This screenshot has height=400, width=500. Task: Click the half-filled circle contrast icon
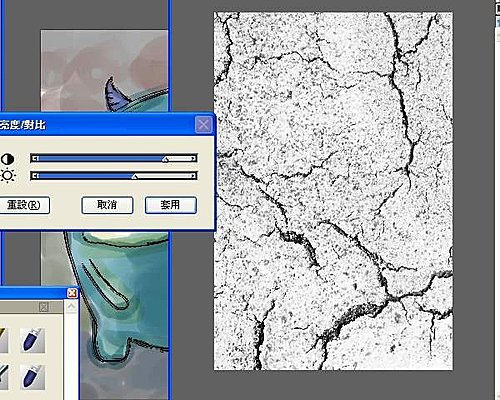7,159
